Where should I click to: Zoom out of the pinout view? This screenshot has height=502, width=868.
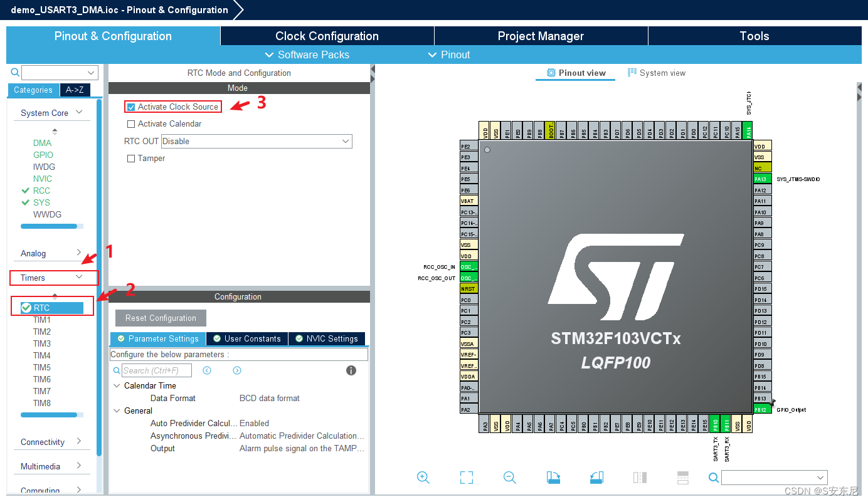[509, 478]
